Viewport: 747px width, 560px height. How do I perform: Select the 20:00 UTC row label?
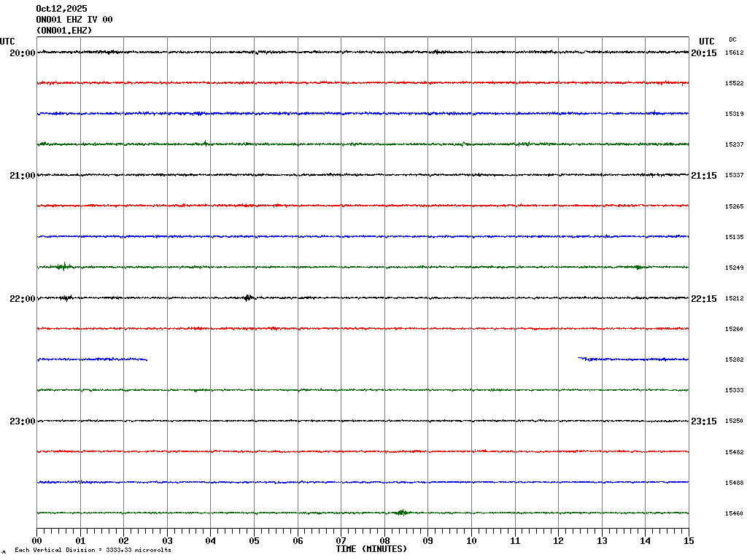pos(22,53)
